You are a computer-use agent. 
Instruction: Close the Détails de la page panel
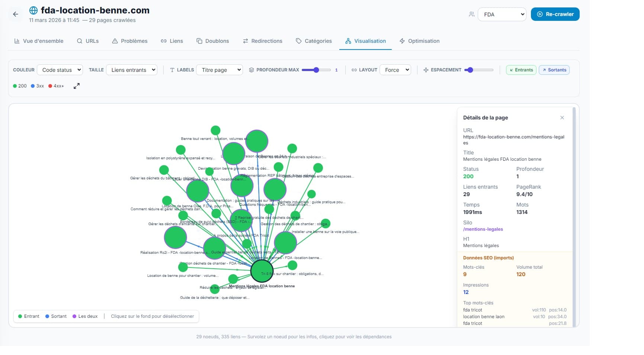pyautogui.click(x=562, y=118)
